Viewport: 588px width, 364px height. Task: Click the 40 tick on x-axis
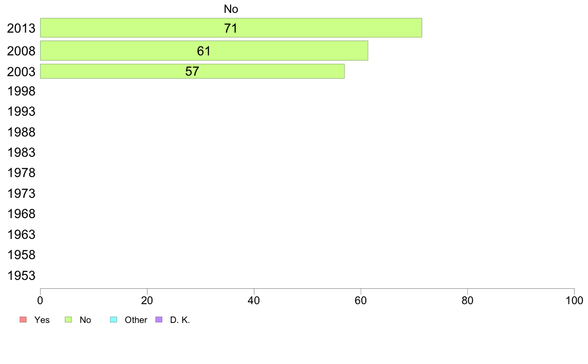pos(254,300)
